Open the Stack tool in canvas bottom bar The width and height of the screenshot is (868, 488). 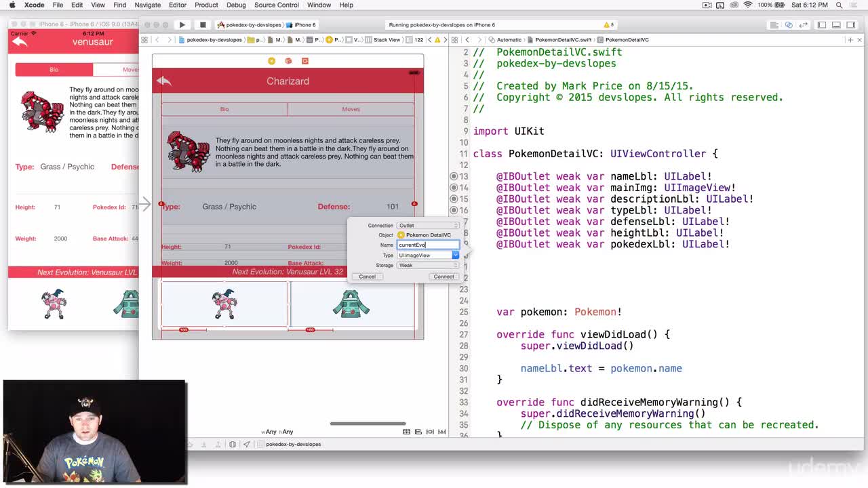(407, 432)
